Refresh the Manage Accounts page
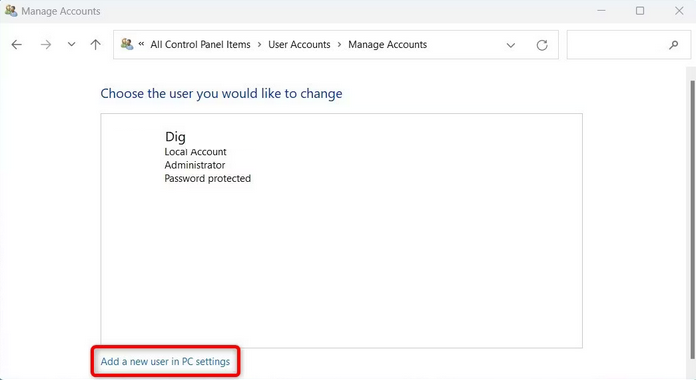 (542, 45)
